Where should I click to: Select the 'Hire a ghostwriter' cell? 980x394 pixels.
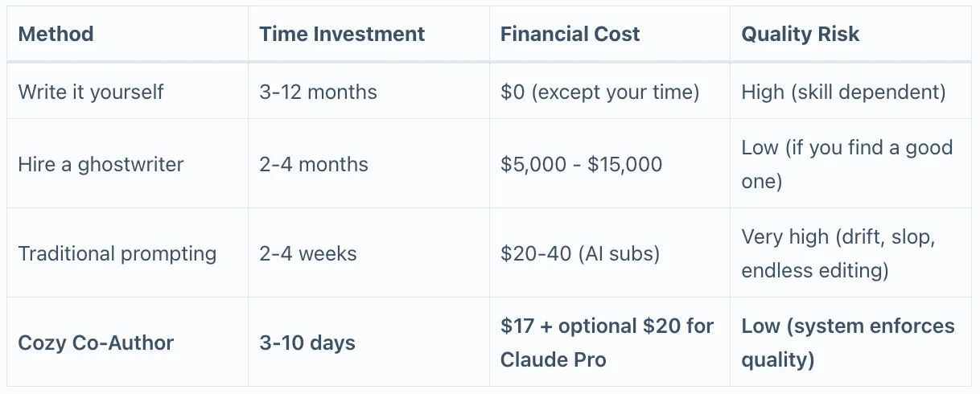[x=127, y=164]
